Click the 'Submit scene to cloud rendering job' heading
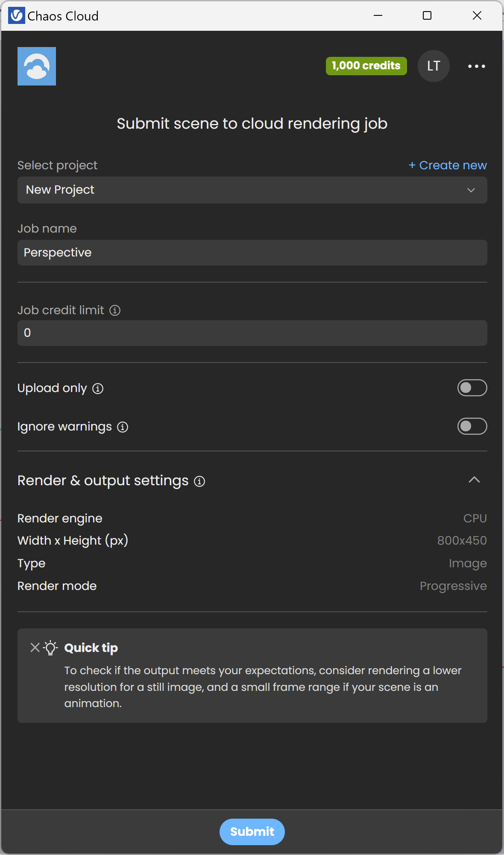Viewport: 504px width, 855px height. coord(252,124)
